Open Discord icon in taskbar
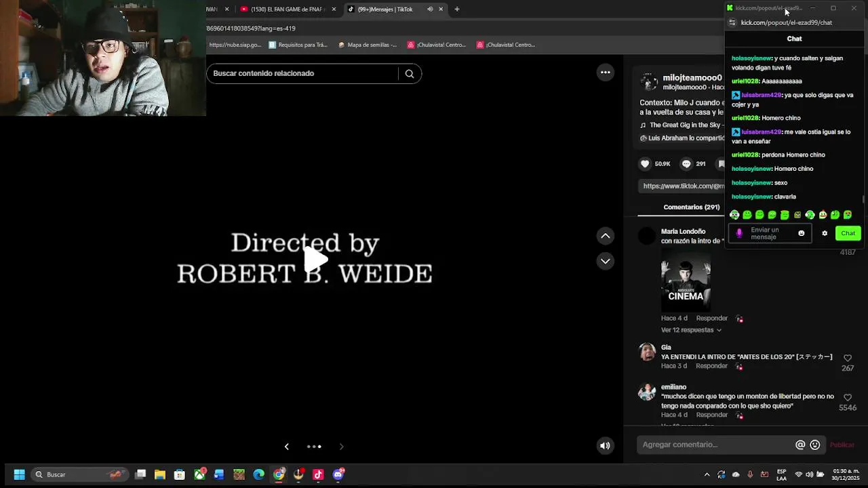868x488 pixels. click(x=338, y=474)
